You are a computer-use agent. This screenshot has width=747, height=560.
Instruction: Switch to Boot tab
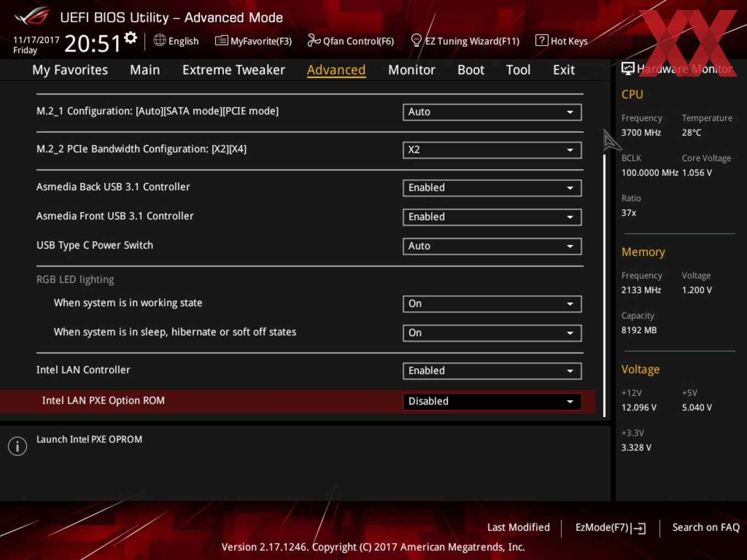coord(471,70)
